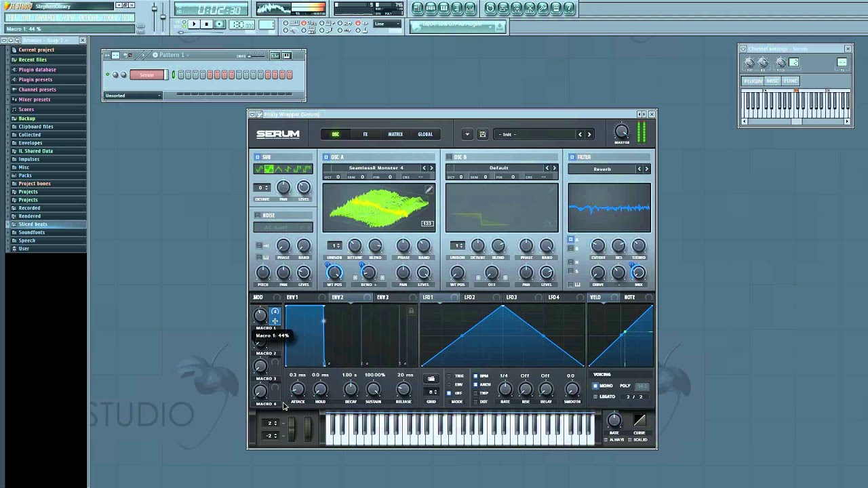Click the OSC A WT POS knob
This screenshot has width=868, height=488.
tap(334, 272)
